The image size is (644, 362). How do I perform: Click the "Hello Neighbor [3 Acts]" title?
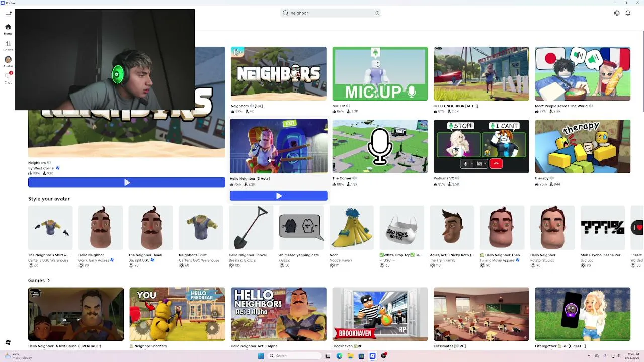pyautogui.click(x=250, y=179)
